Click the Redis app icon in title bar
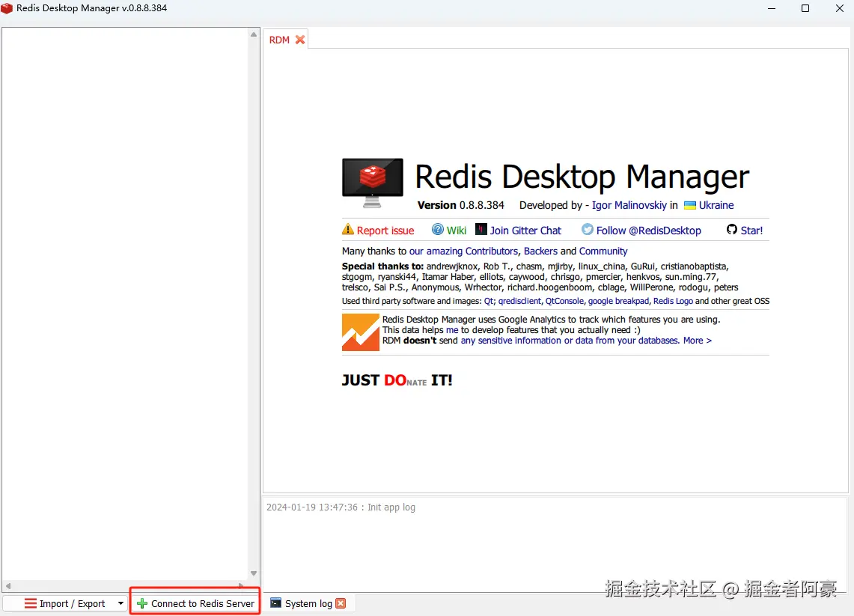Image resolution: width=854 pixels, height=616 pixels. coord(7,8)
